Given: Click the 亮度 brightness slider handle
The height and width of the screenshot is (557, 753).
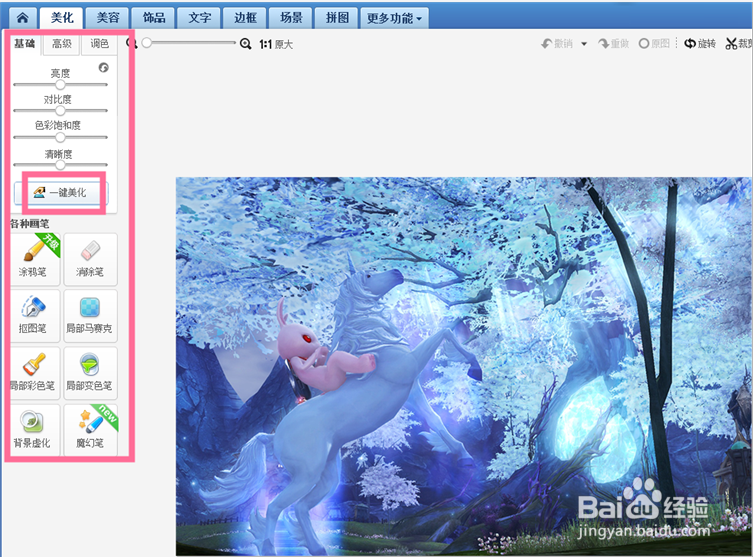Looking at the screenshot, I should tap(60, 85).
